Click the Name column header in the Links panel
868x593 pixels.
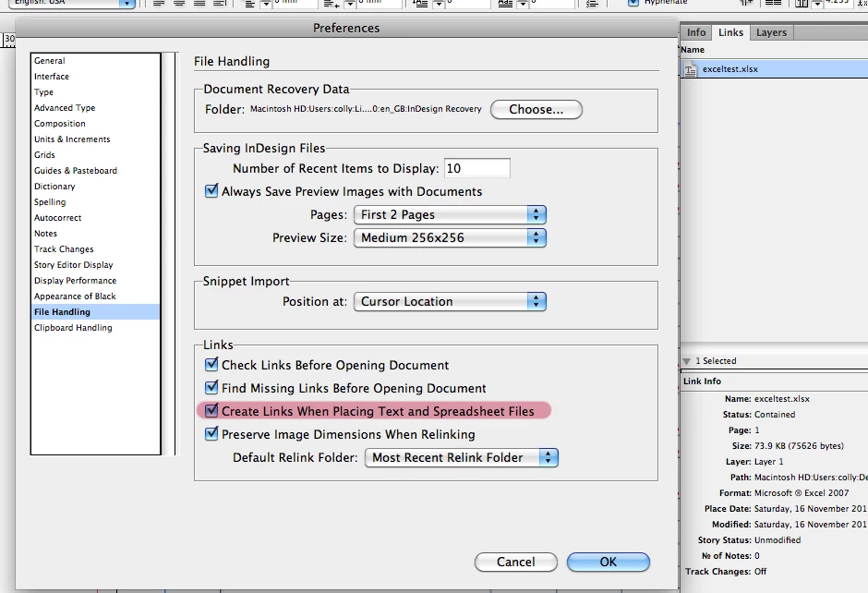(693, 50)
